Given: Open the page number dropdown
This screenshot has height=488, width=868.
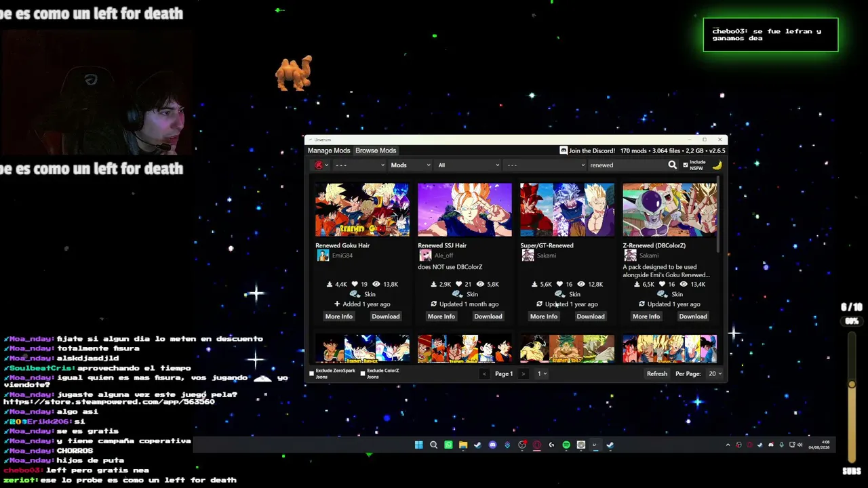Looking at the screenshot, I should 542,373.
